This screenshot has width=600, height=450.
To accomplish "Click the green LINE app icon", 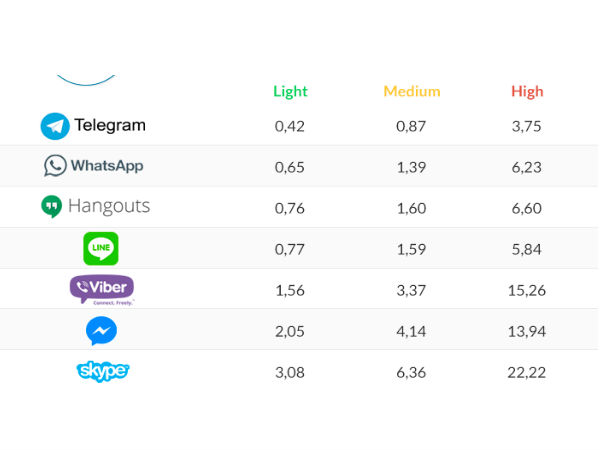I will [101, 249].
